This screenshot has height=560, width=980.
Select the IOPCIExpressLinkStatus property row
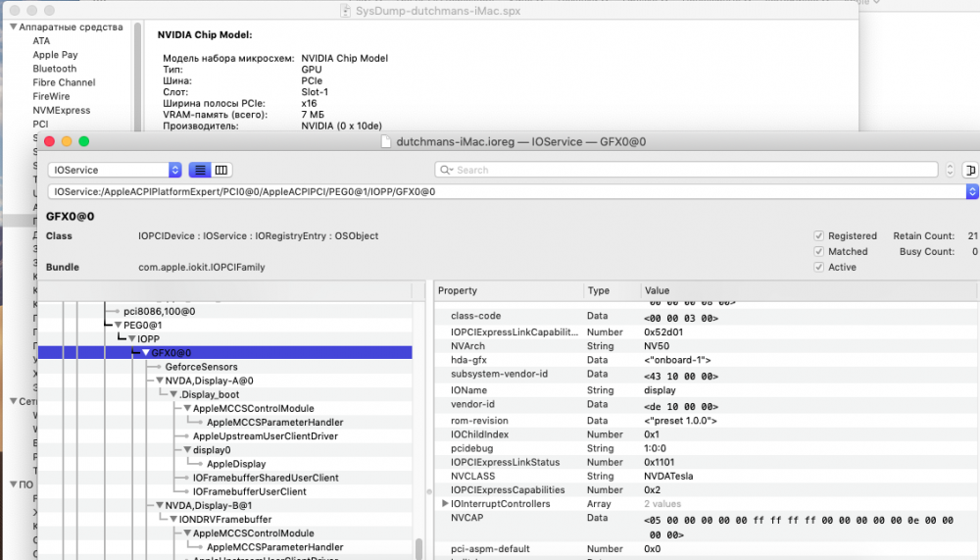(707, 462)
